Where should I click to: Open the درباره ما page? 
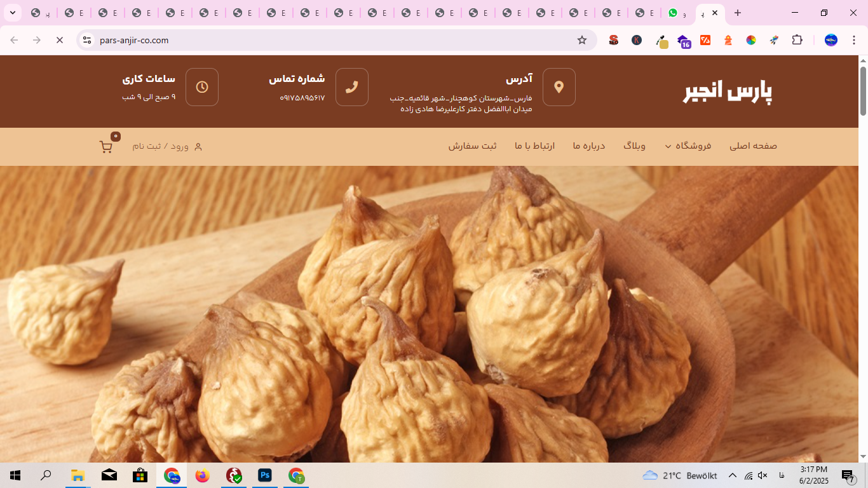[589, 146]
